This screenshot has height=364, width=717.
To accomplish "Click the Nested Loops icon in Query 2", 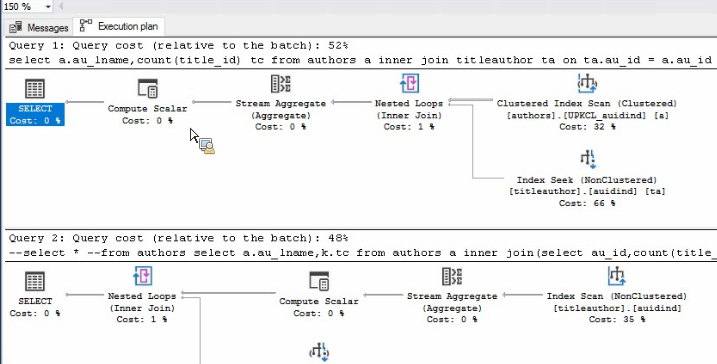I will 142,276.
